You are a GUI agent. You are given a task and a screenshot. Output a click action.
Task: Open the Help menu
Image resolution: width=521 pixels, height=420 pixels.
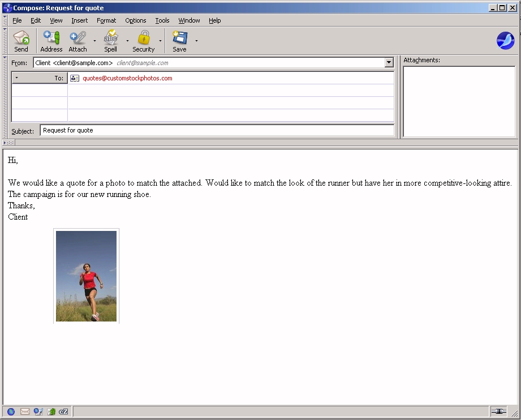214,20
